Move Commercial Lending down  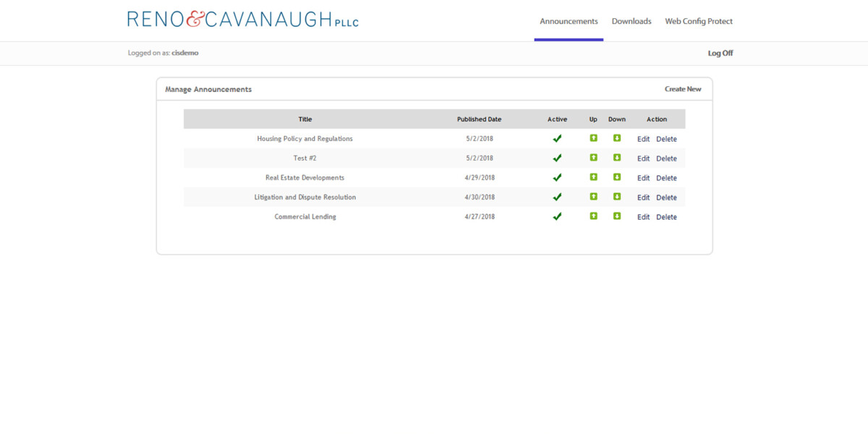(616, 216)
